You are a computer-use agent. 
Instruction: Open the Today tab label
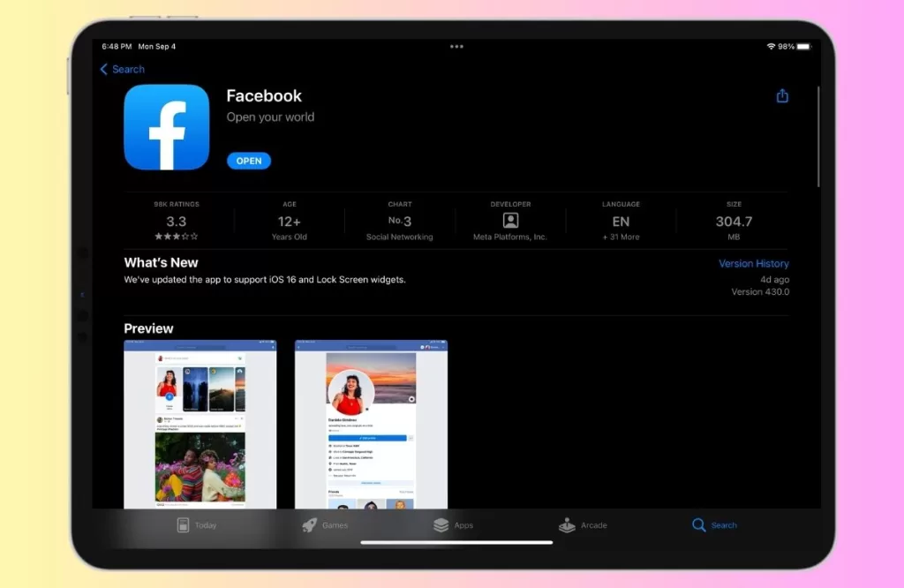pos(206,525)
